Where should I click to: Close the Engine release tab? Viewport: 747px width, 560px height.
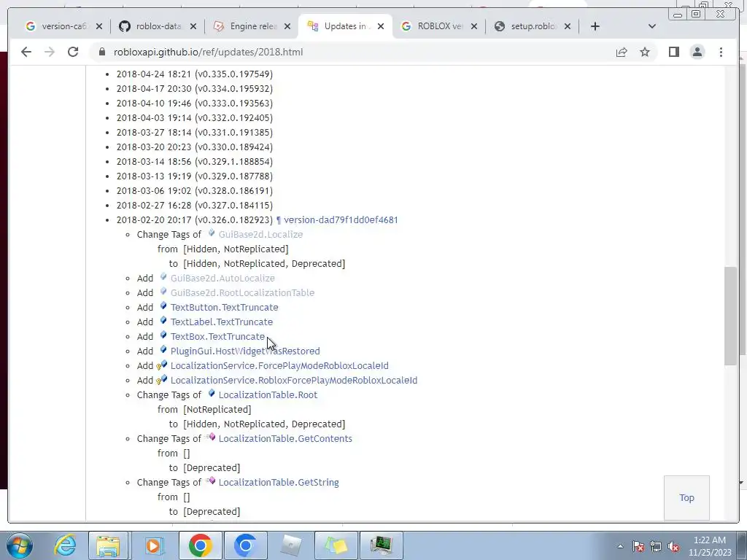(287, 26)
